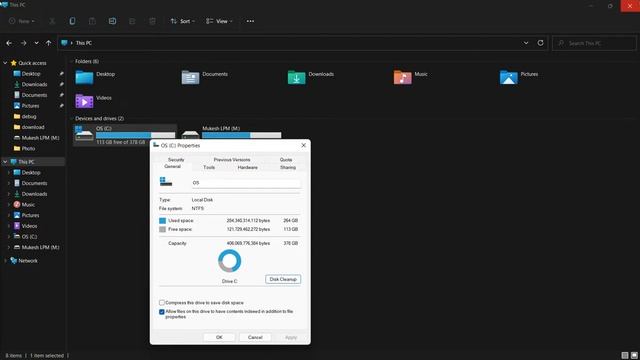
Task: Click the This PC address bar path
Action: (x=84, y=43)
